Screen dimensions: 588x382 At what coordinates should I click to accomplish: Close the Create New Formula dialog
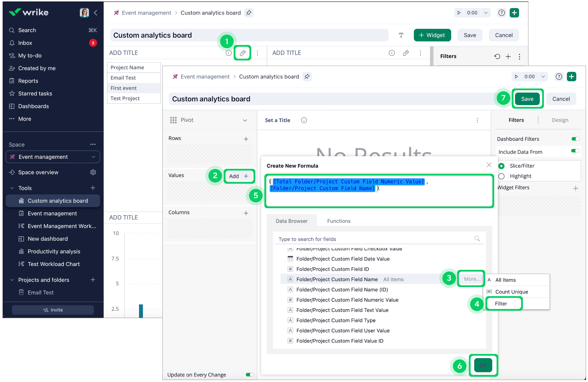coord(489,165)
